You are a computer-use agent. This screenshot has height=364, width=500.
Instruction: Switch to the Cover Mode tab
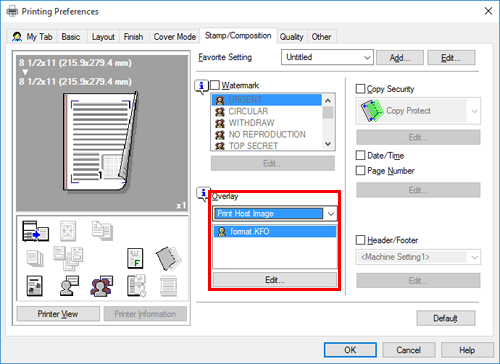tap(175, 37)
